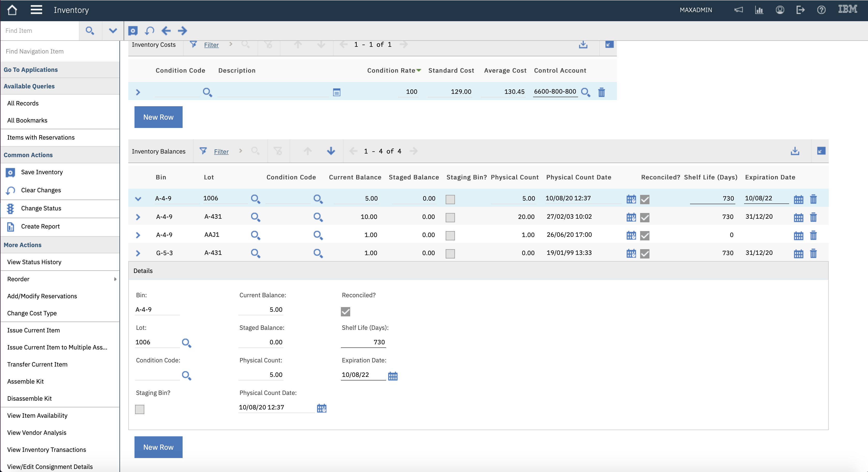Image resolution: width=868 pixels, height=472 pixels.
Task: Sort by Condition Rate using its arrow
Action: click(x=419, y=71)
